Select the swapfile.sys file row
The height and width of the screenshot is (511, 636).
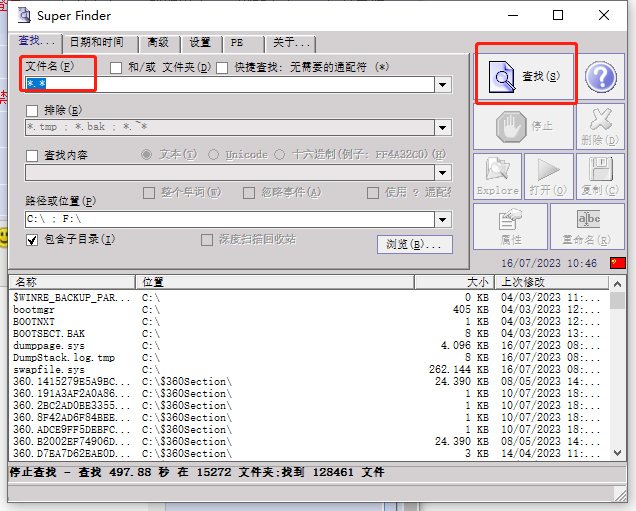pos(308,370)
